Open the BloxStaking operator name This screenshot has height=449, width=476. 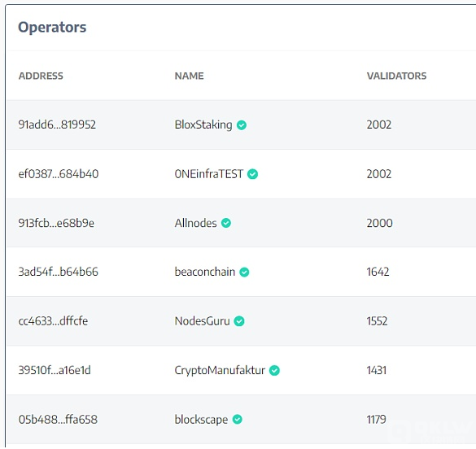click(x=203, y=125)
